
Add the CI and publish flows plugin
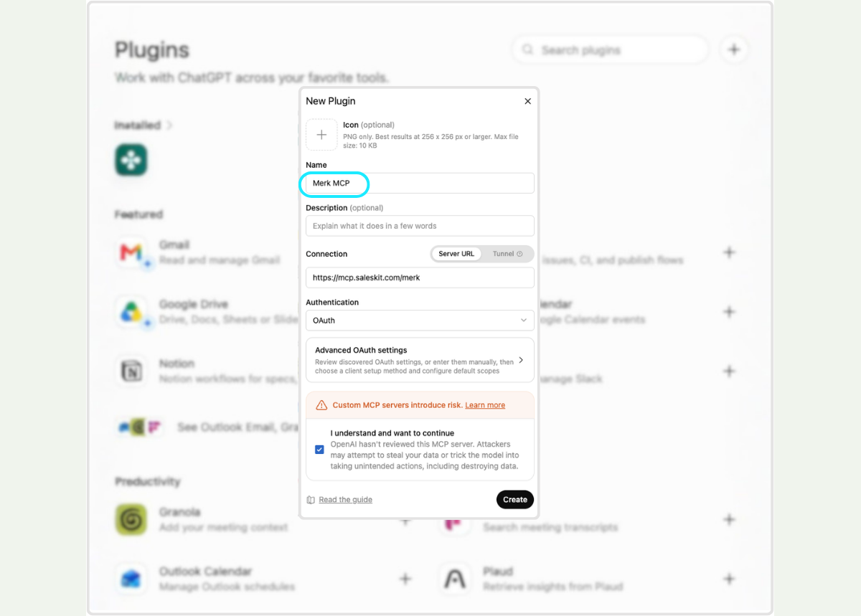click(x=729, y=252)
